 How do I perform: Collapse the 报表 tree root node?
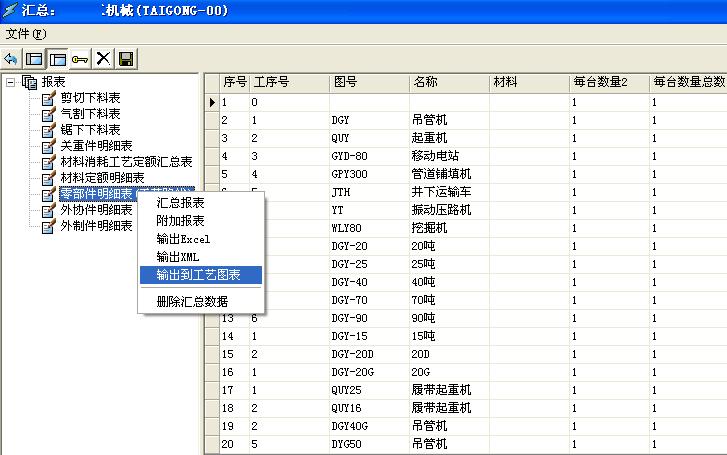point(11,82)
